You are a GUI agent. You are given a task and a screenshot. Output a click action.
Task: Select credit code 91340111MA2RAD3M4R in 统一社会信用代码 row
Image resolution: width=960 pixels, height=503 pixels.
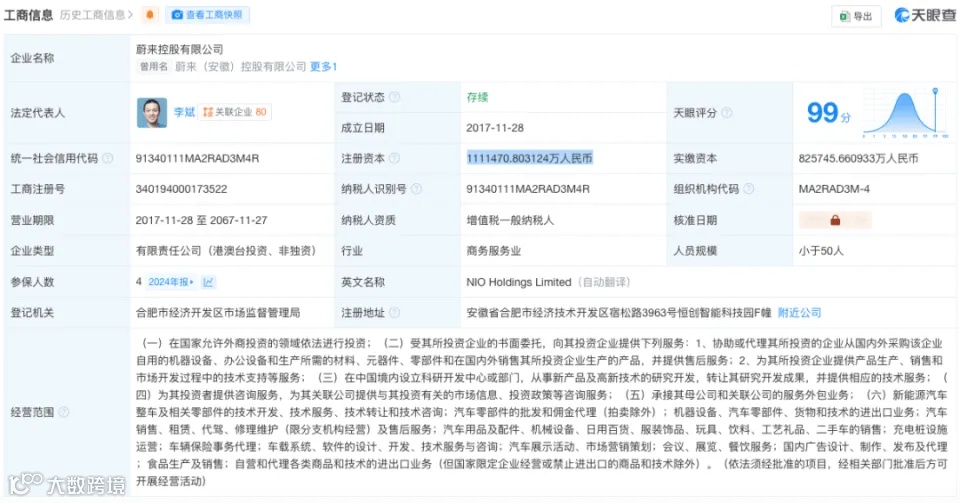pos(197,158)
